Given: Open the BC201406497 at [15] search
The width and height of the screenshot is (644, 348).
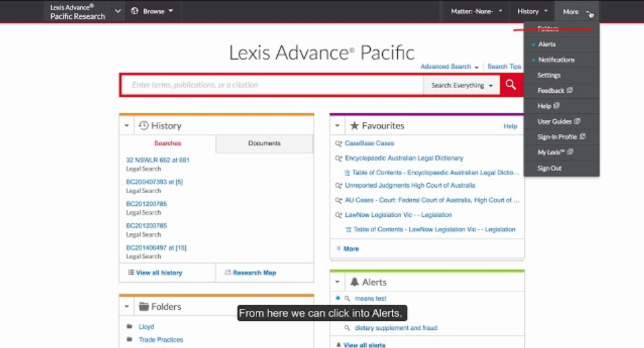Looking at the screenshot, I should pyautogui.click(x=156, y=248).
